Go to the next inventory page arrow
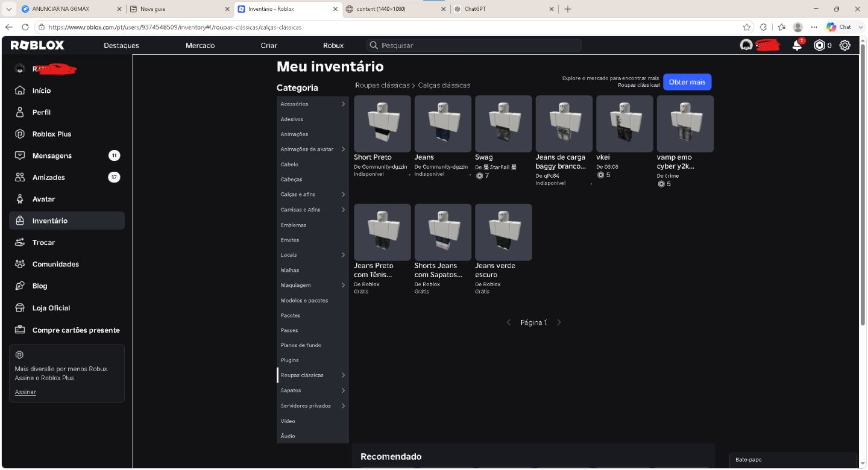The width and height of the screenshot is (868, 470). 559,322
